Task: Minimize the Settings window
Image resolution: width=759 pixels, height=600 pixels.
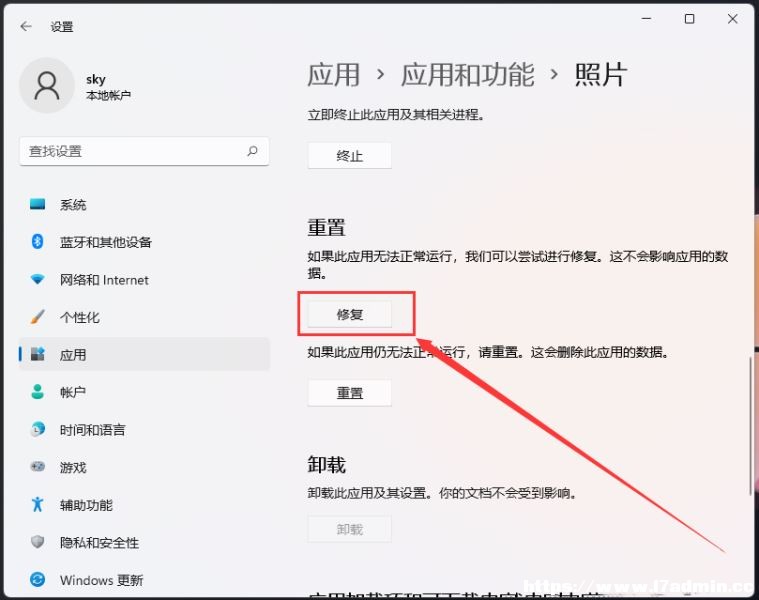Action: click(646, 19)
